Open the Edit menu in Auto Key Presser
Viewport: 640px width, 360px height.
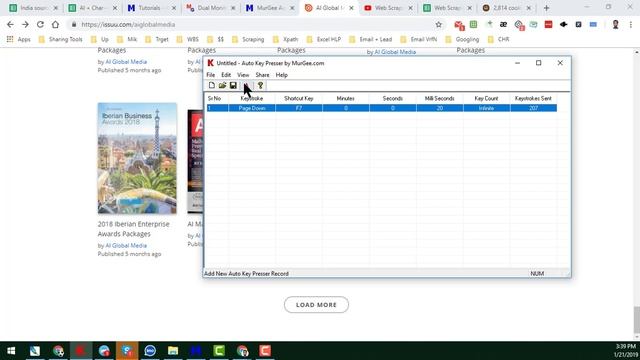[226, 75]
